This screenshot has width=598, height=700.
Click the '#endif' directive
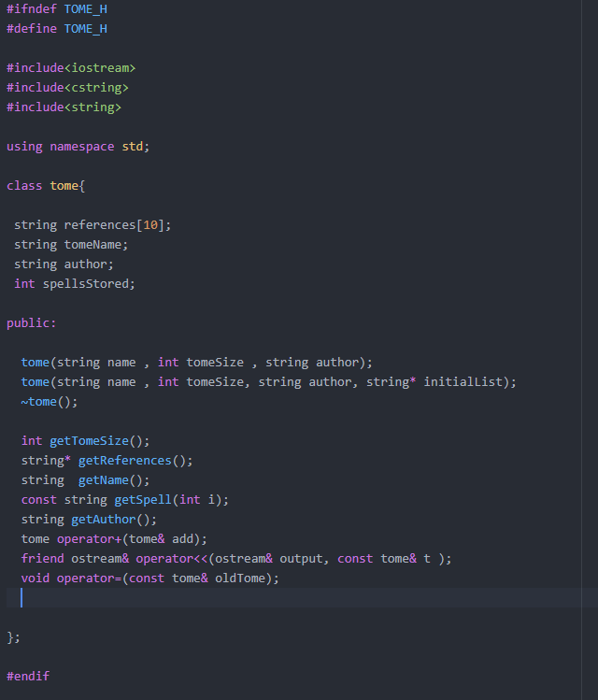click(x=28, y=677)
